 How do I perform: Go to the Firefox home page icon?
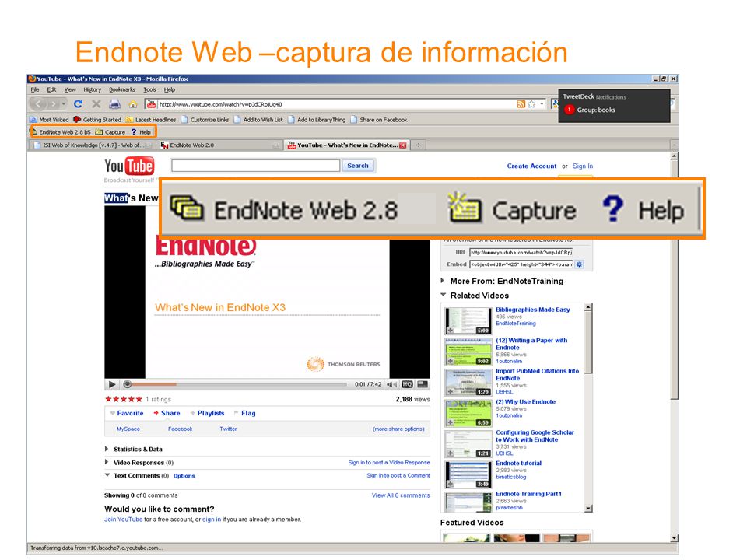[x=133, y=103]
